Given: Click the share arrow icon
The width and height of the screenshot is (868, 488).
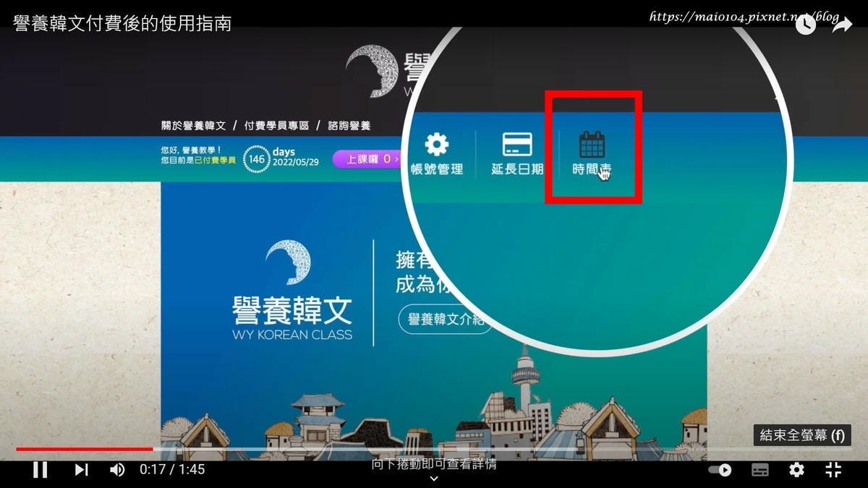Looking at the screenshot, I should point(843,25).
